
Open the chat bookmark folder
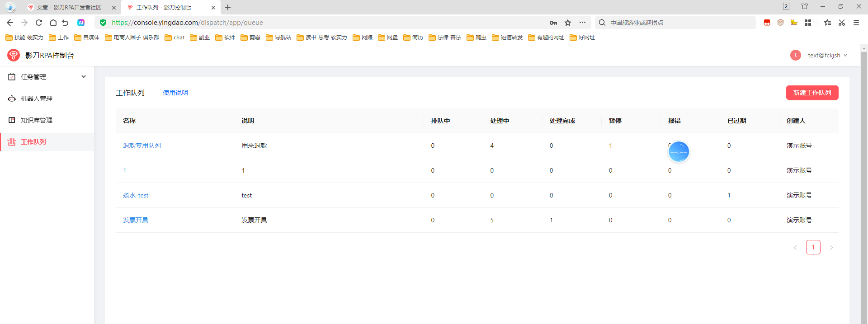[x=175, y=38]
